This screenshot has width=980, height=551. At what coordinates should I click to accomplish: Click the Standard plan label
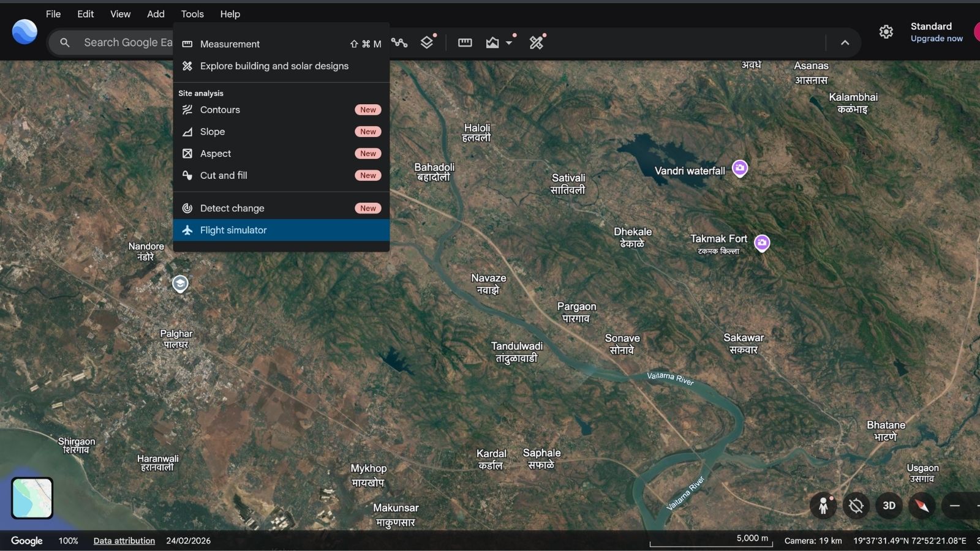(931, 26)
